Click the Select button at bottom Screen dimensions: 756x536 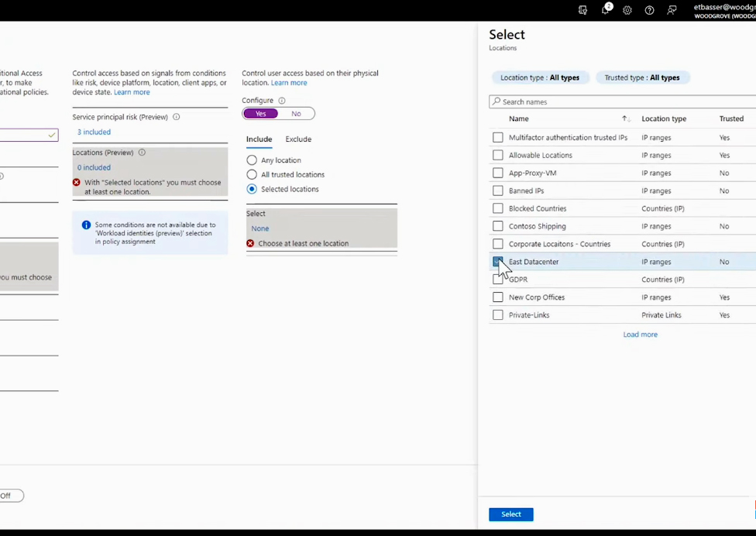[x=511, y=514]
